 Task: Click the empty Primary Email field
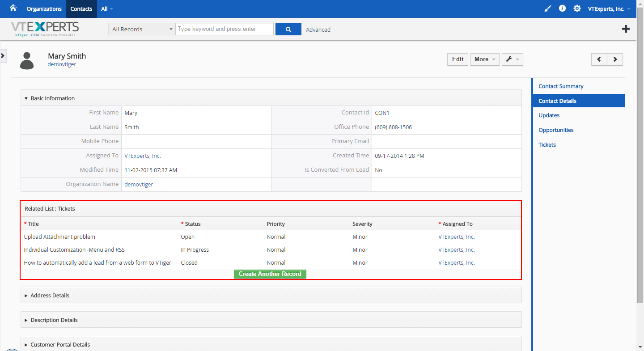coord(447,141)
